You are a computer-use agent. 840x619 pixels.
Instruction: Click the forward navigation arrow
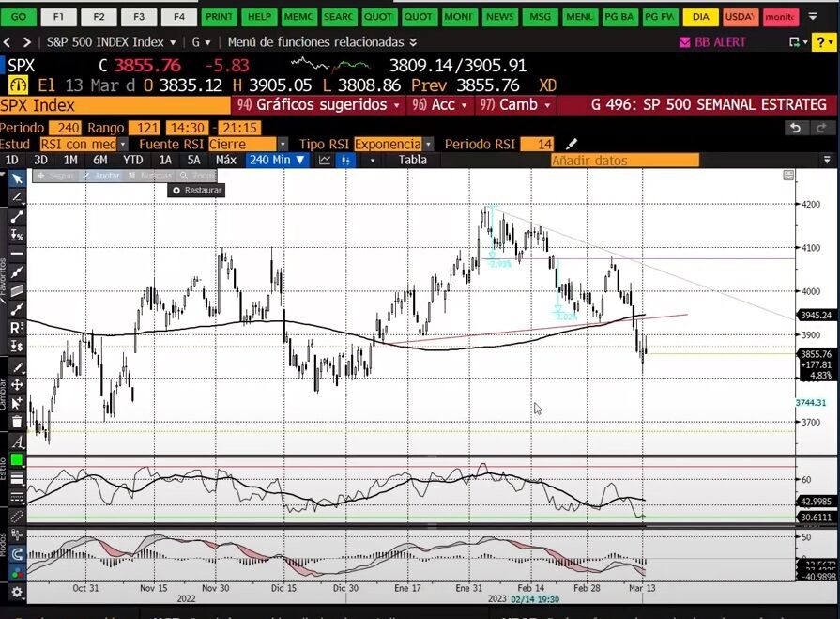pyautogui.click(x=27, y=42)
